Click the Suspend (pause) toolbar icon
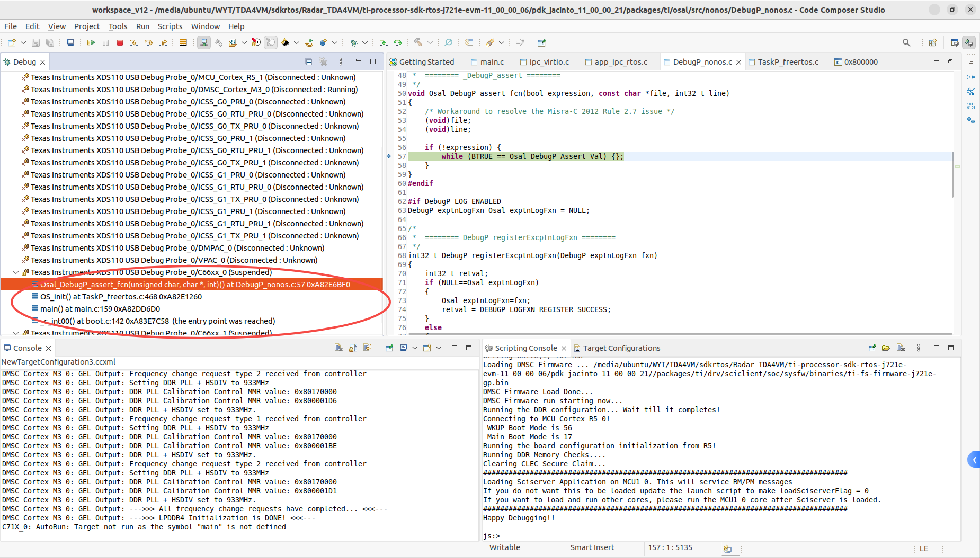Viewport: 980px width, 558px height. click(105, 42)
